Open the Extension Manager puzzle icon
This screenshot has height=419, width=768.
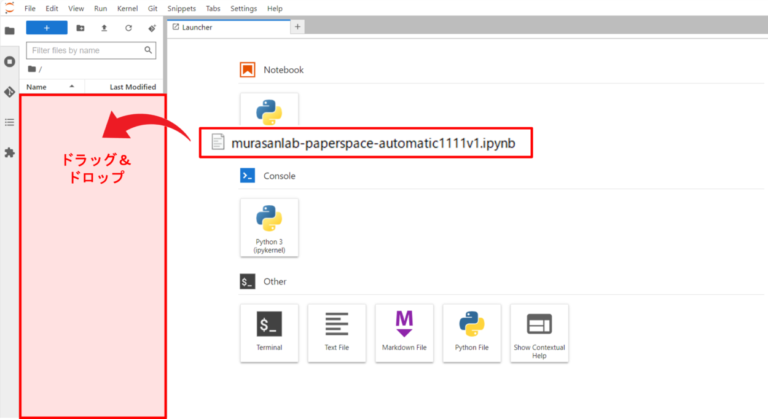[x=10, y=153]
